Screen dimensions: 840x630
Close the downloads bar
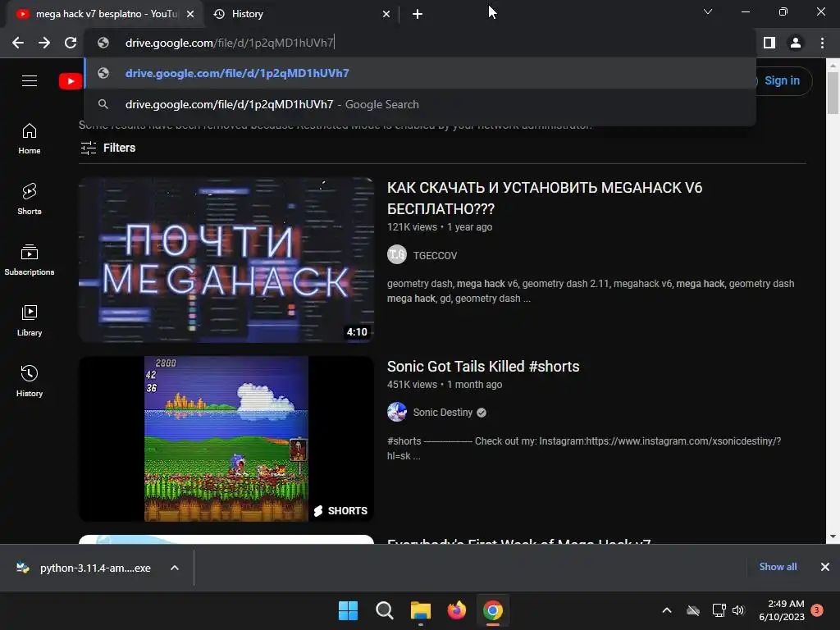[x=825, y=567]
